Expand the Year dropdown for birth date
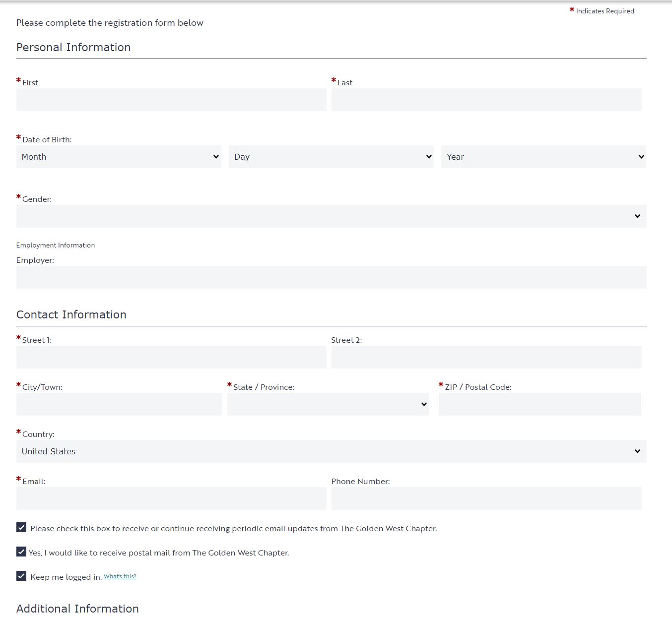This screenshot has width=672, height=617. click(x=543, y=157)
